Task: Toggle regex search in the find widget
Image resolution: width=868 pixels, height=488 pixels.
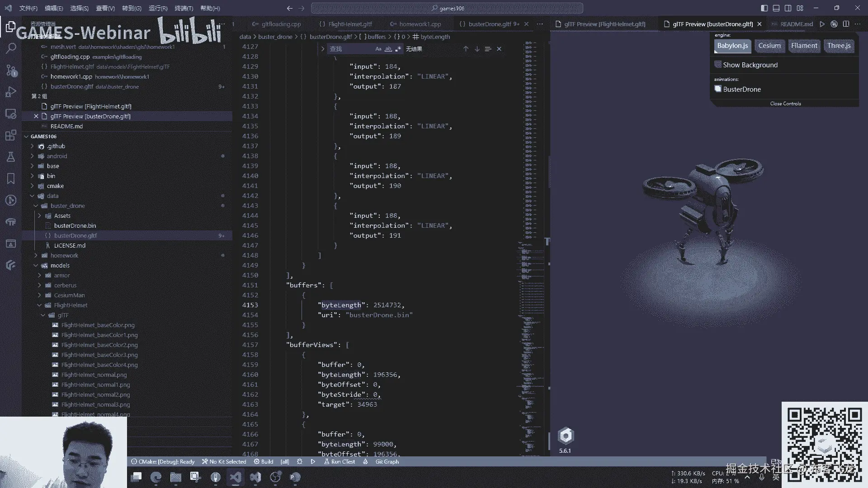Action: 398,49
